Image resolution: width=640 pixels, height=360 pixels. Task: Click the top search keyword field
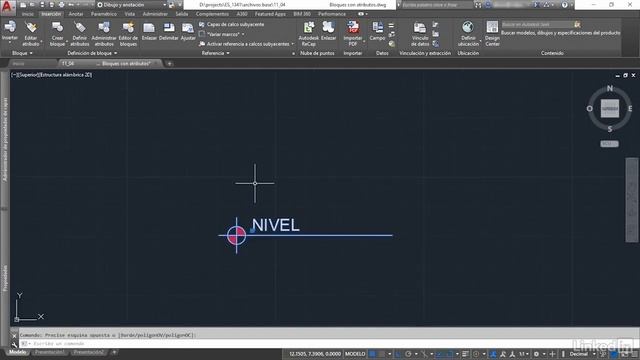point(437,5)
